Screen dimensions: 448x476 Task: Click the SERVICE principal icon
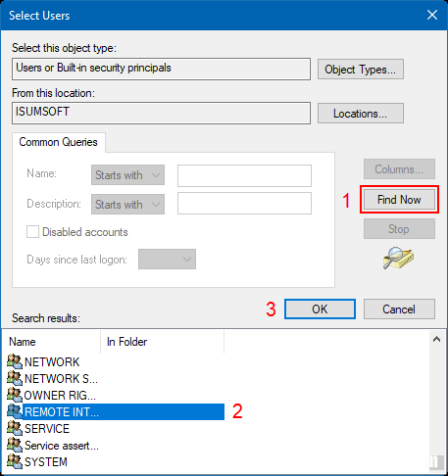(x=15, y=428)
